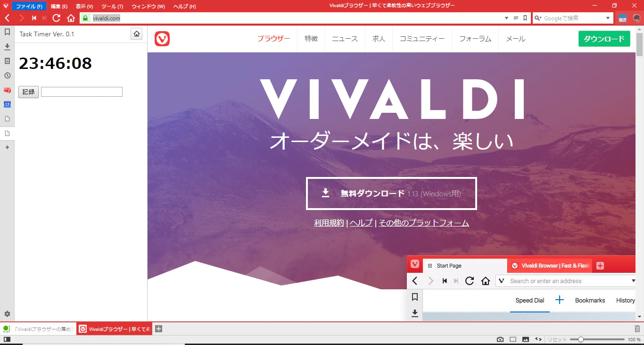Expand the address bar history dropdown
The image size is (644, 345).
tap(506, 18)
